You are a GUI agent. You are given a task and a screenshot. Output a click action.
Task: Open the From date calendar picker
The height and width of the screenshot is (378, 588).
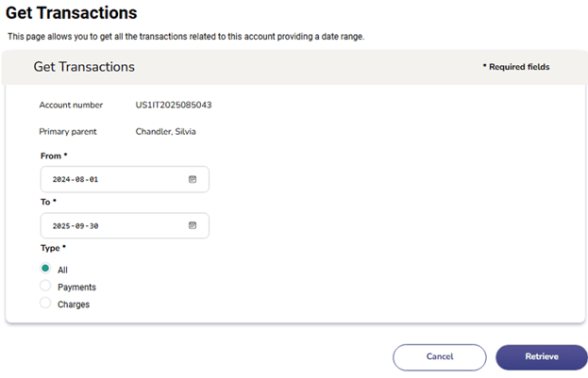(x=192, y=179)
